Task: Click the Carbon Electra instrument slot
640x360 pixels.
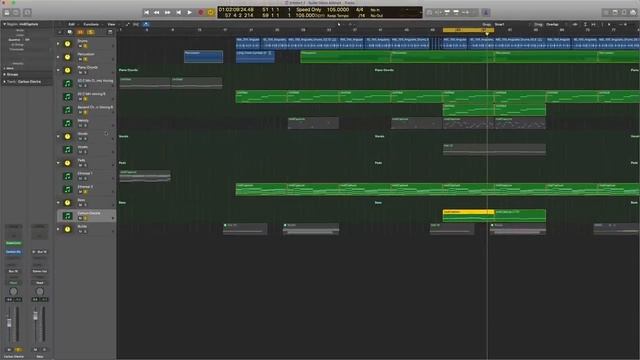Action: pyautogui.click(x=13, y=252)
